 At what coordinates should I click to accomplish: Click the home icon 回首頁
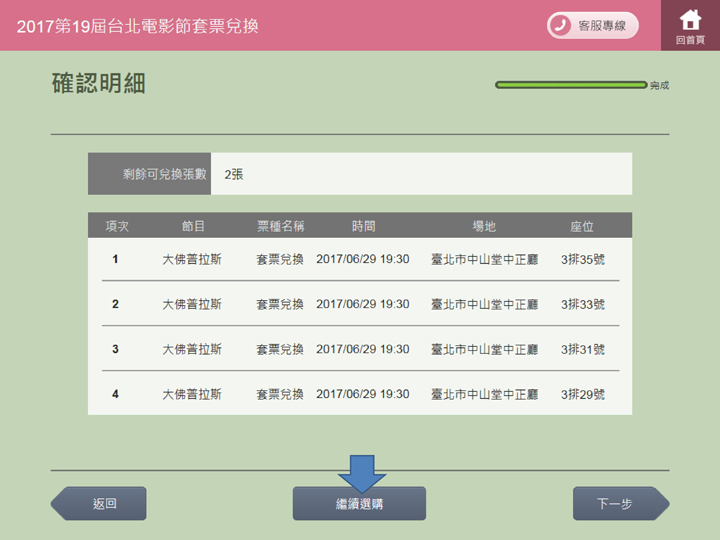(x=690, y=26)
